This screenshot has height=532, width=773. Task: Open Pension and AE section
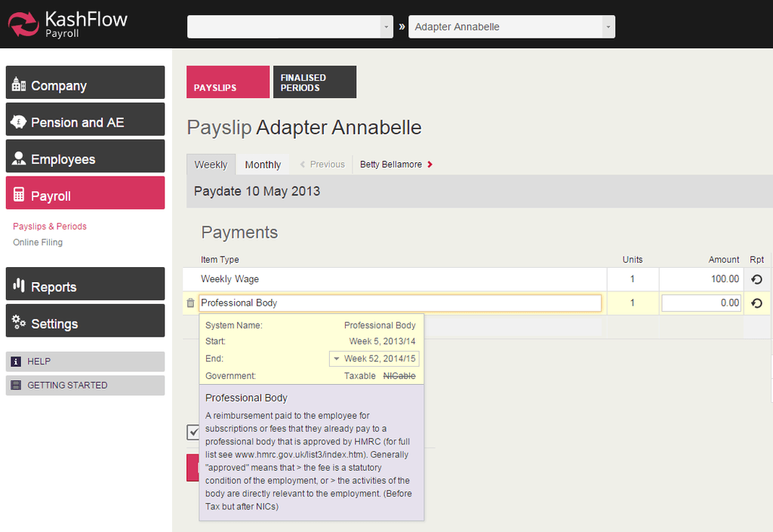85,119
